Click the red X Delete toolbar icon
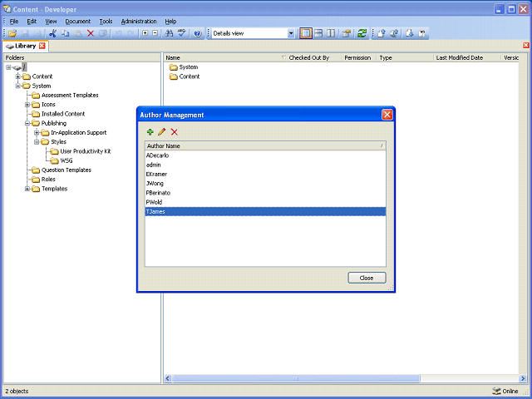Image resolution: width=532 pixels, height=399 pixels. click(91, 33)
